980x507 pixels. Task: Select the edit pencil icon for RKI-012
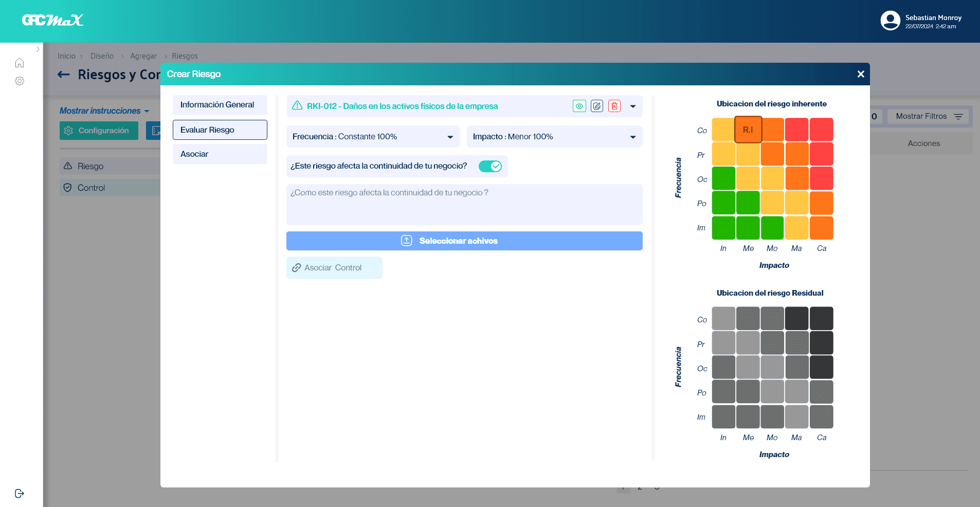(597, 106)
